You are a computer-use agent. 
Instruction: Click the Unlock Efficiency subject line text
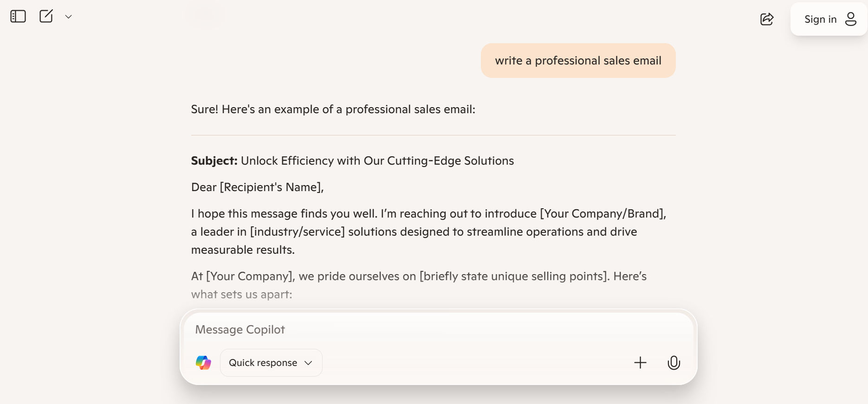pyautogui.click(x=377, y=160)
